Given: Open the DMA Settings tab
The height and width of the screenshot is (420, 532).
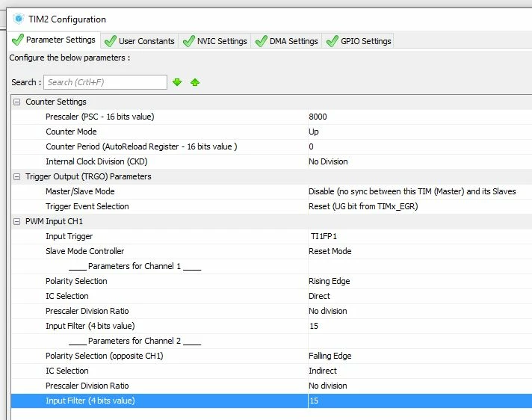Looking at the screenshot, I should 286,41.
